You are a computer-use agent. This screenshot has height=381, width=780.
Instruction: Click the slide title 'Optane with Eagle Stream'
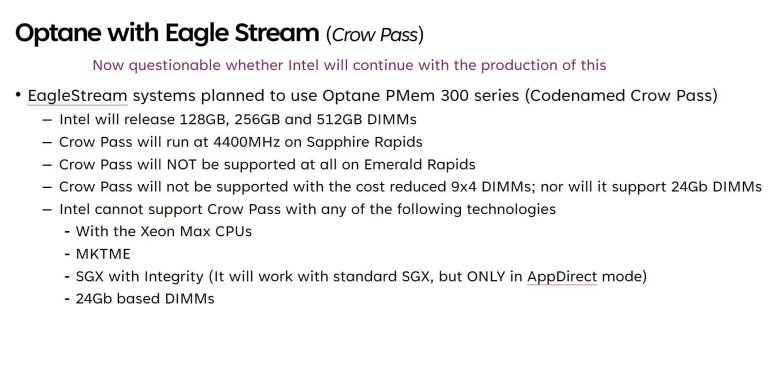point(167,33)
